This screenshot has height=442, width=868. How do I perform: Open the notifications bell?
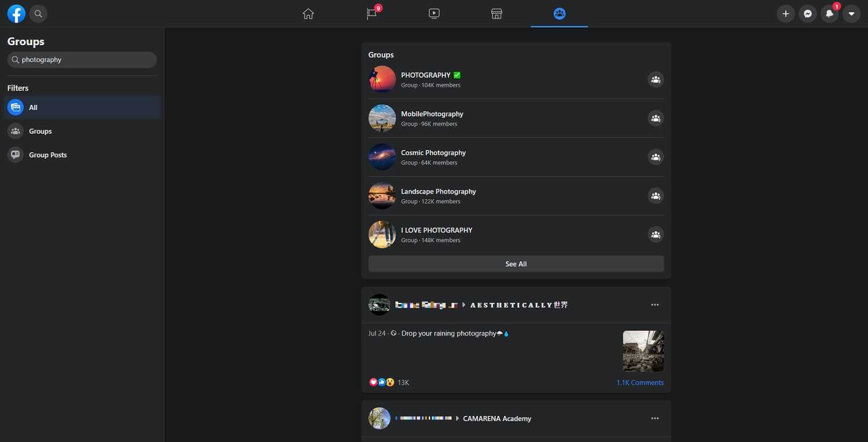pos(829,13)
